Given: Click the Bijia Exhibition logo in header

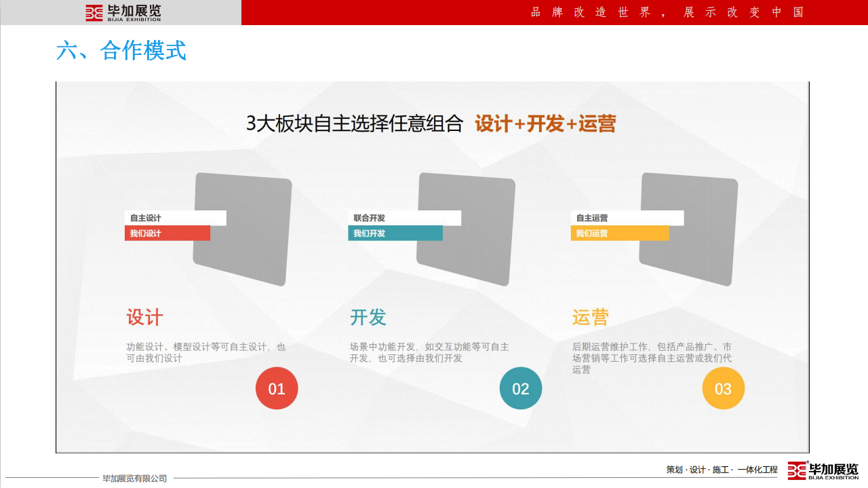Looking at the screenshot, I should tap(123, 13).
